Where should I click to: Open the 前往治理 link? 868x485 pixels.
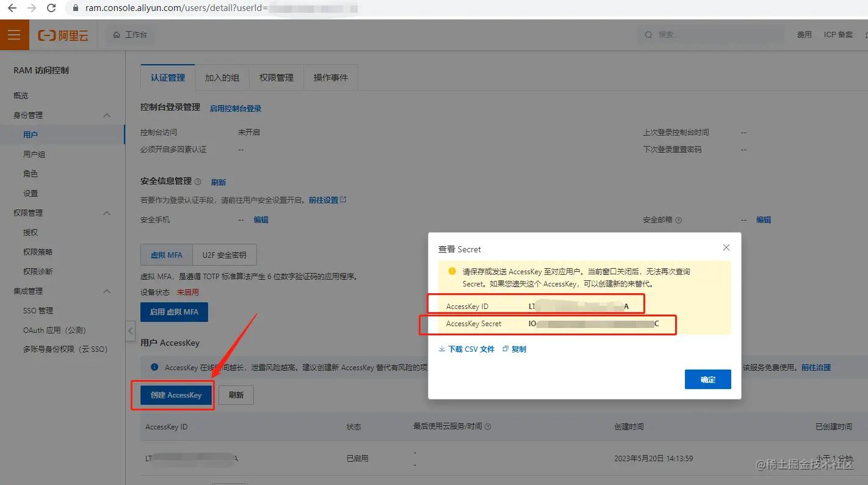(816, 368)
